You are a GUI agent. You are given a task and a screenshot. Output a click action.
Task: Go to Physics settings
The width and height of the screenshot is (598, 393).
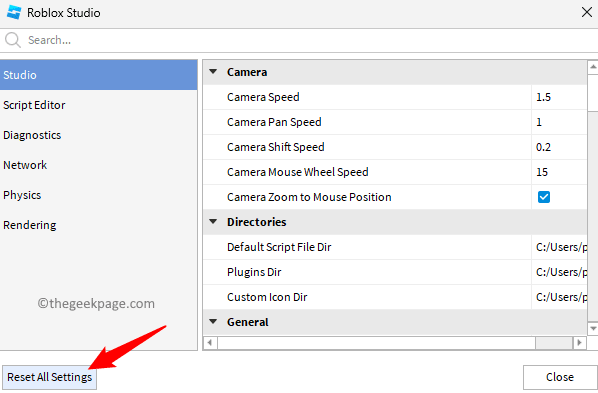point(98,195)
